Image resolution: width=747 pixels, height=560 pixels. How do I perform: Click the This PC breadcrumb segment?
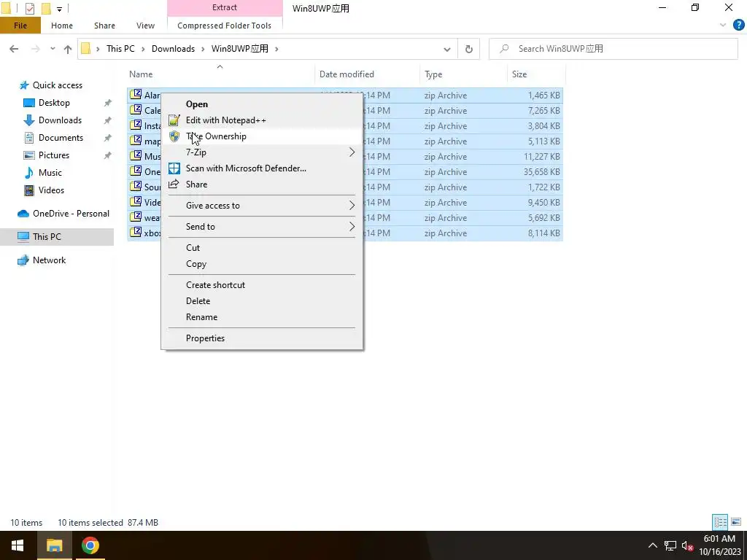(120, 49)
